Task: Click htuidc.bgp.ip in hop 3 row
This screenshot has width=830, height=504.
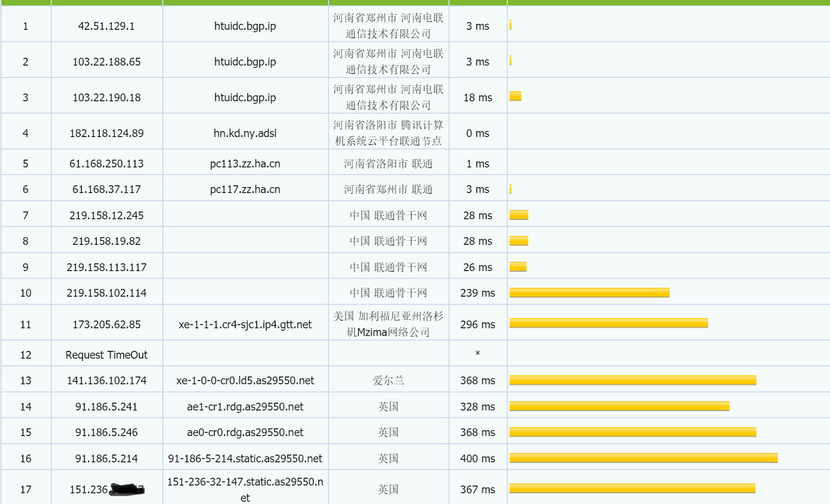Action: (x=245, y=98)
